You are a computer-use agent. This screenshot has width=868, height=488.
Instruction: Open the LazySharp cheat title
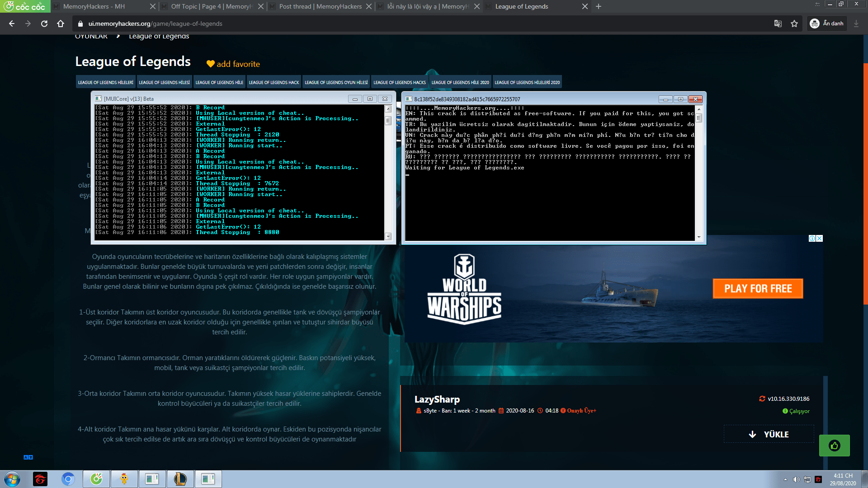coord(437,399)
